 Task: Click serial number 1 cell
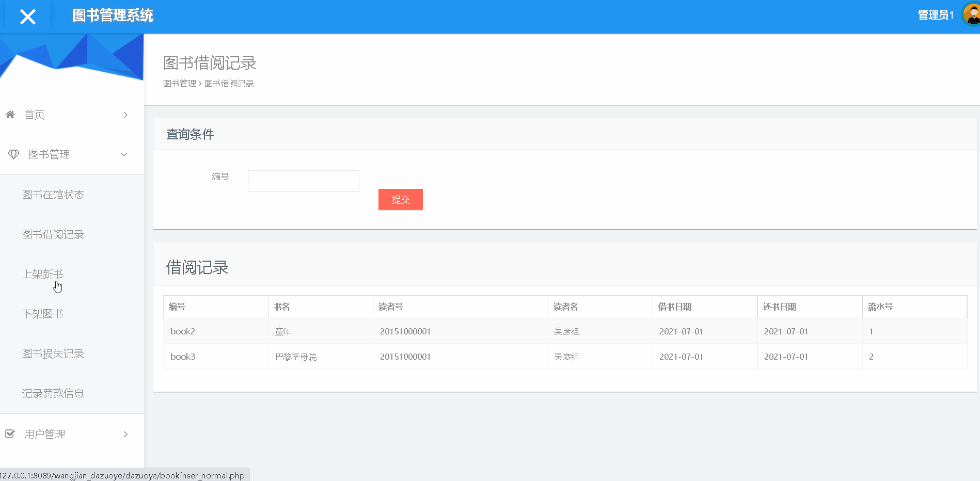(x=915, y=331)
